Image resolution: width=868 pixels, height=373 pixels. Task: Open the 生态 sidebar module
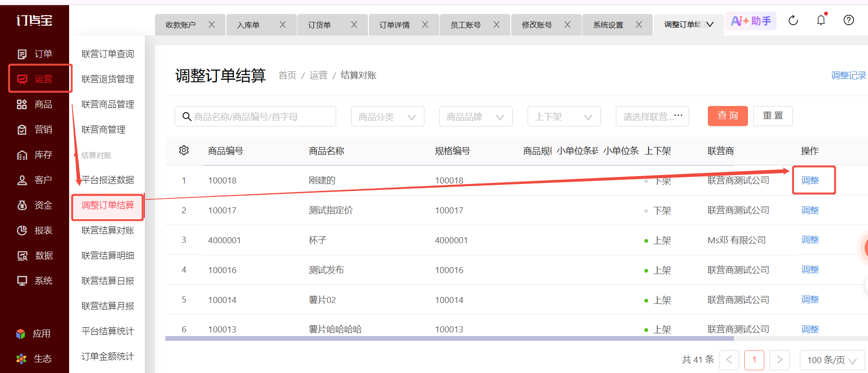pos(34,359)
